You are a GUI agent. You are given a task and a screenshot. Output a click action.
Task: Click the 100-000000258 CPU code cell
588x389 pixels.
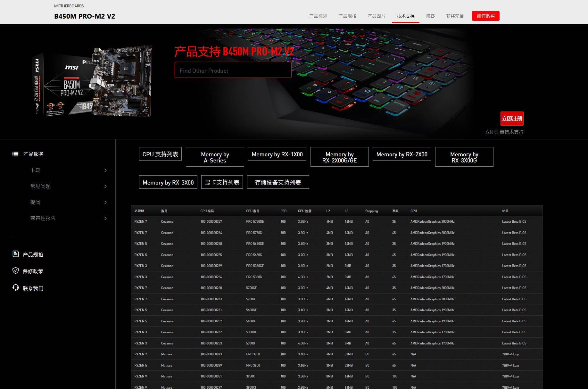[x=211, y=244]
